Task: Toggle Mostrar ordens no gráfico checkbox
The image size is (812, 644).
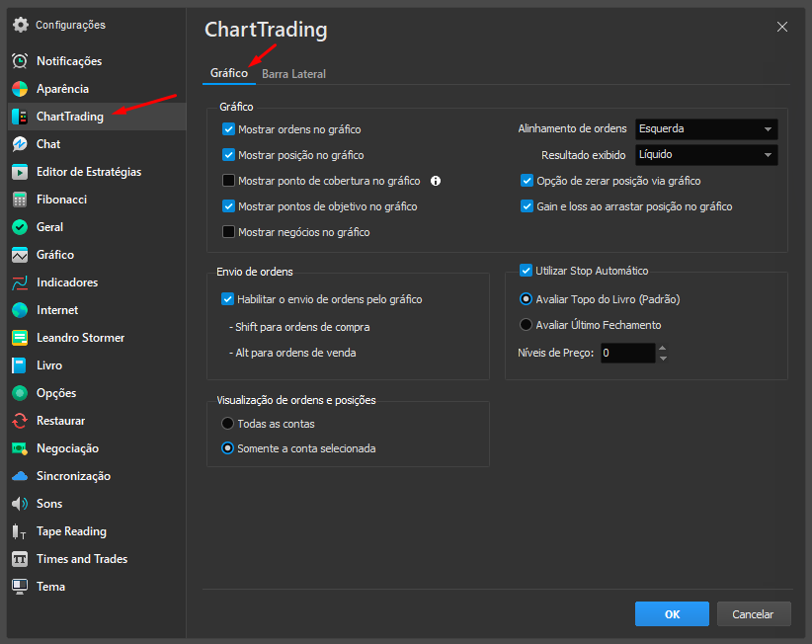Action: 228,129
